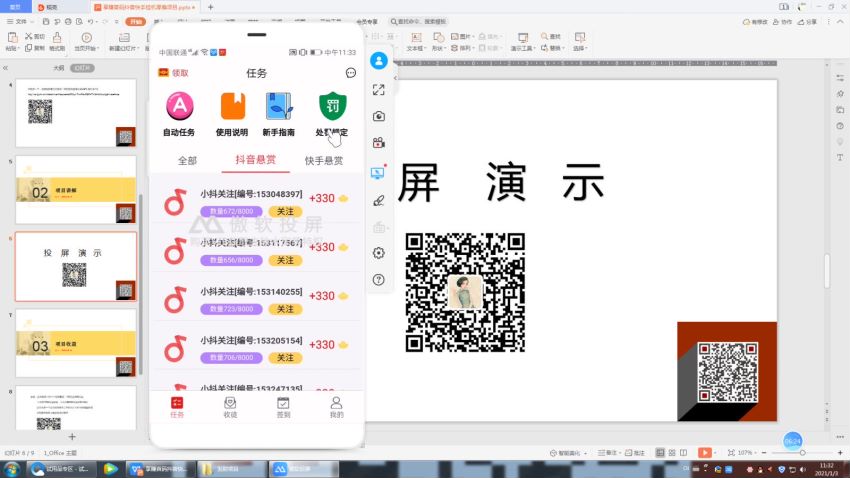Click 关注 button for task 153140255
The width and height of the screenshot is (850, 478).
(285, 309)
